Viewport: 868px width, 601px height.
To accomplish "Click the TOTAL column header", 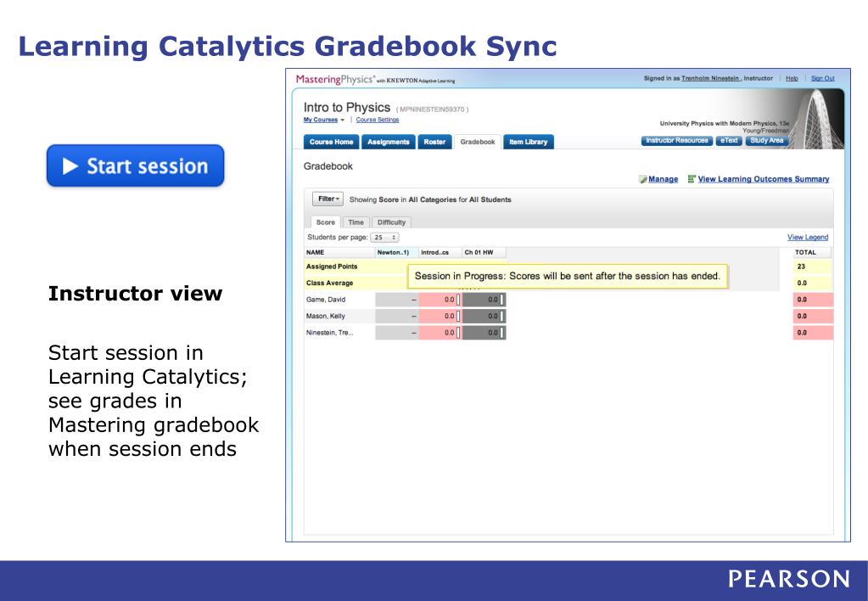I will pos(812,252).
